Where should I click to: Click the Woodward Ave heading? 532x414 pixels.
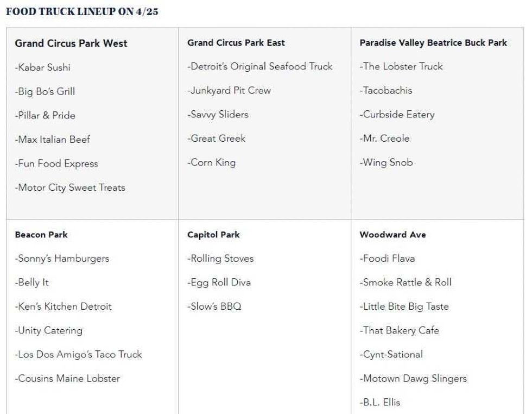pyautogui.click(x=393, y=235)
